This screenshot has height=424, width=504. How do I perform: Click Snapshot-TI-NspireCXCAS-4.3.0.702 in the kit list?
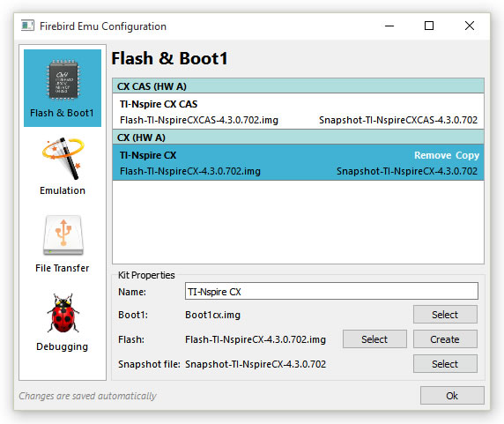click(398, 120)
